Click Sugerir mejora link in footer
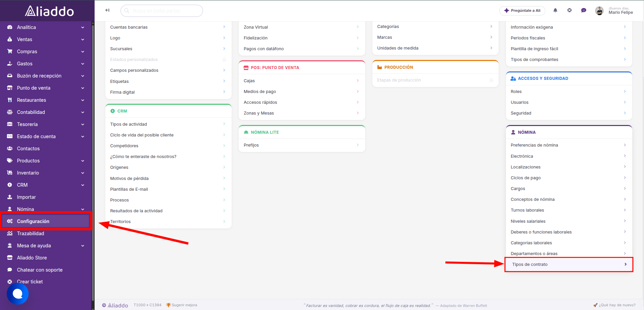 pos(181,305)
